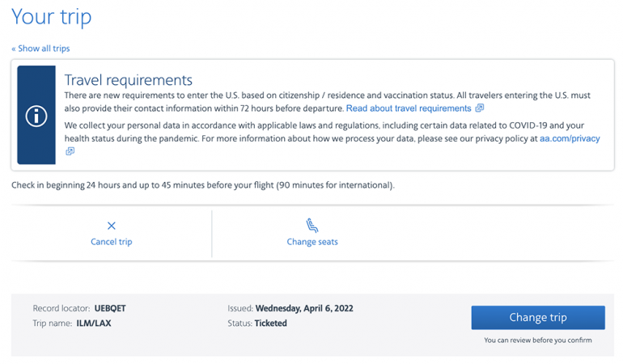Click the check-in time notice text
This screenshot has width=623, height=364.
[x=203, y=185]
